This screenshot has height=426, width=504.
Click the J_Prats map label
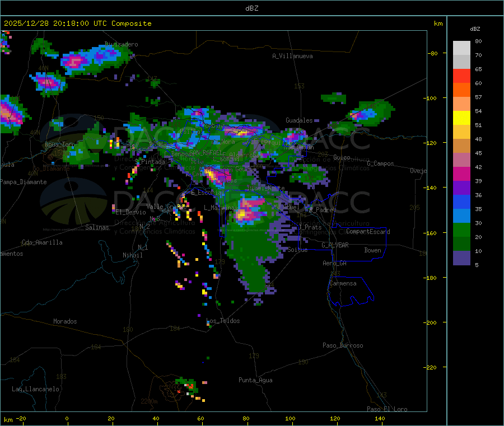click(x=309, y=227)
